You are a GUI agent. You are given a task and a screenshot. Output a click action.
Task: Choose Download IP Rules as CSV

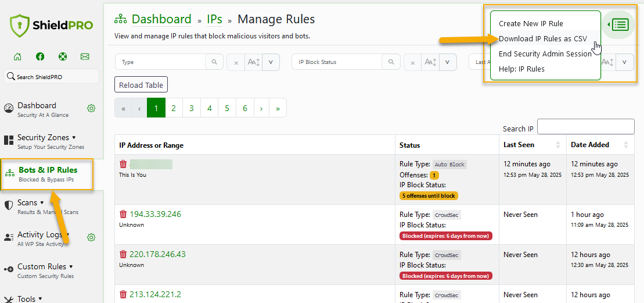click(542, 38)
